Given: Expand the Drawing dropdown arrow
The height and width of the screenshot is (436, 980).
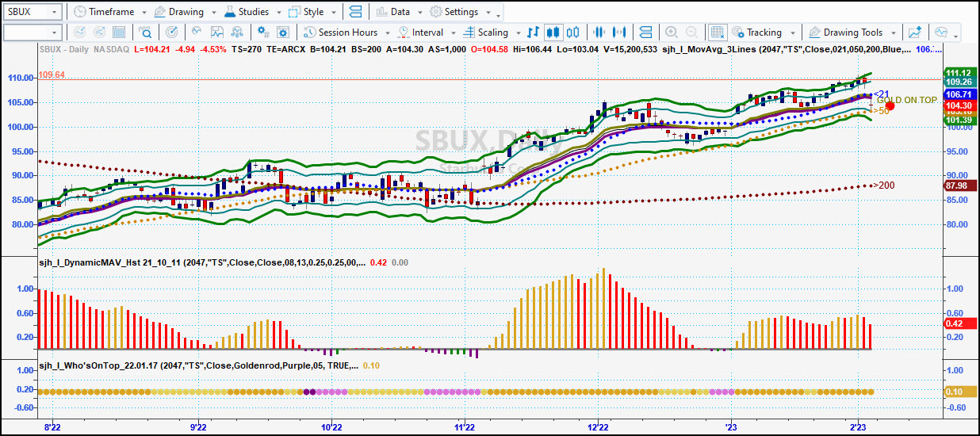Looking at the screenshot, I should point(212,13).
